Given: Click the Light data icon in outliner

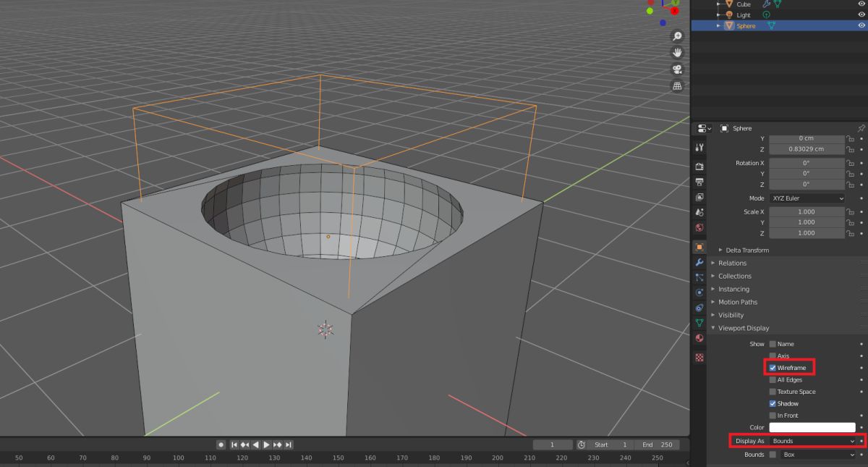Looking at the screenshot, I should click(x=766, y=14).
